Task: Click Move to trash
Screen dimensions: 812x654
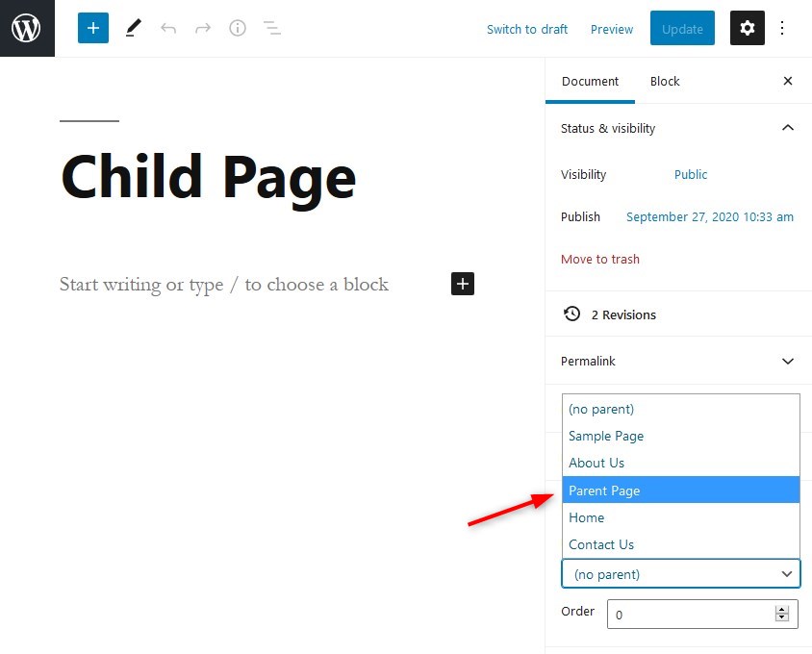Action: tap(600, 259)
